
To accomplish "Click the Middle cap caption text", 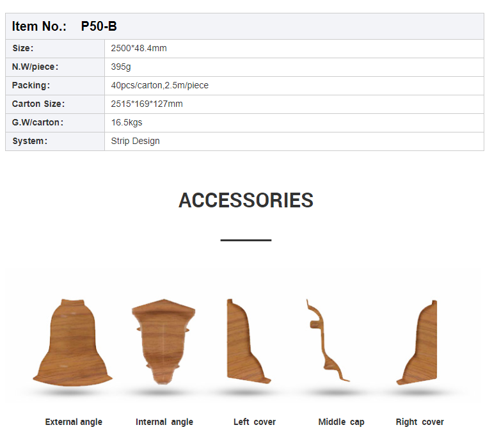I will [341, 422].
